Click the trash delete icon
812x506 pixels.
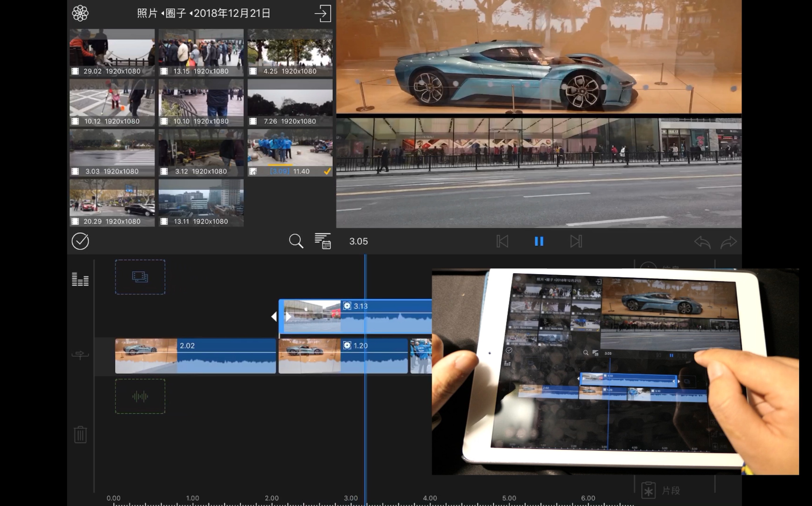(80, 434)
